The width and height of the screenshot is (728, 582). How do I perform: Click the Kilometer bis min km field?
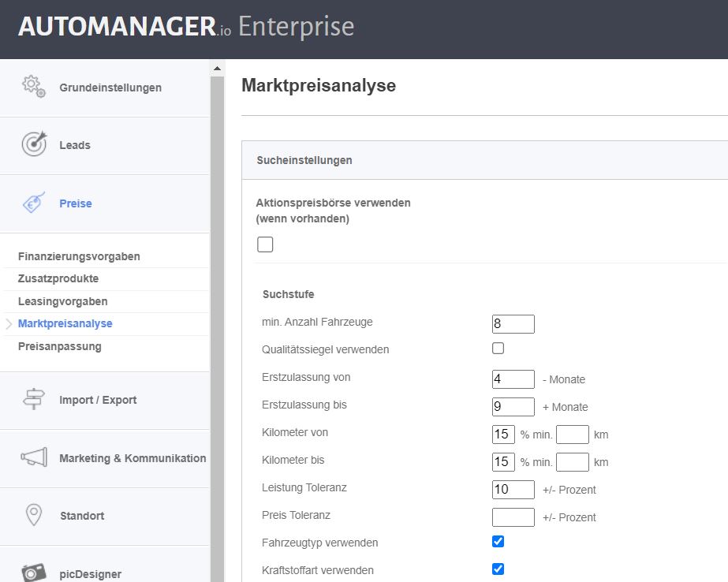573,462
